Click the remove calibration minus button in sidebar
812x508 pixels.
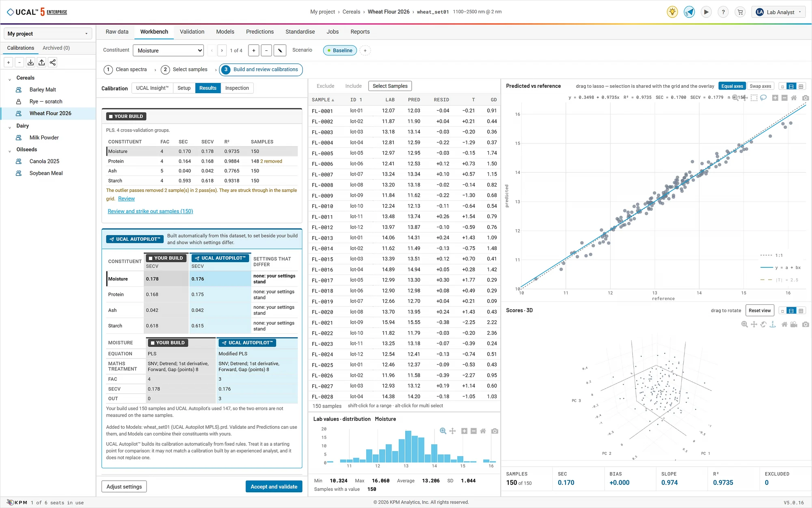[19, 62]
